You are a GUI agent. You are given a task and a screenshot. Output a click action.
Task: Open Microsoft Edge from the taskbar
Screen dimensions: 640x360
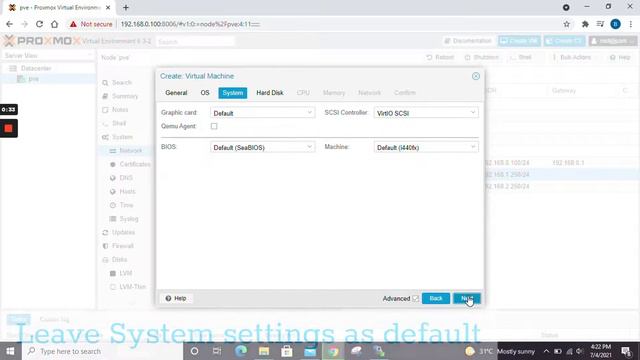tap(241, 351)
